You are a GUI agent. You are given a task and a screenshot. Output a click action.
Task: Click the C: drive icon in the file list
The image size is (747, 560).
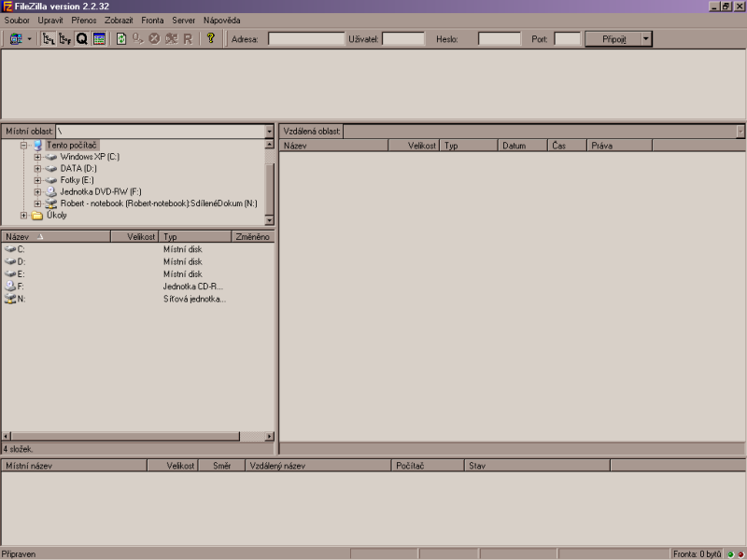pyautogui.click(x=10, y=249)
